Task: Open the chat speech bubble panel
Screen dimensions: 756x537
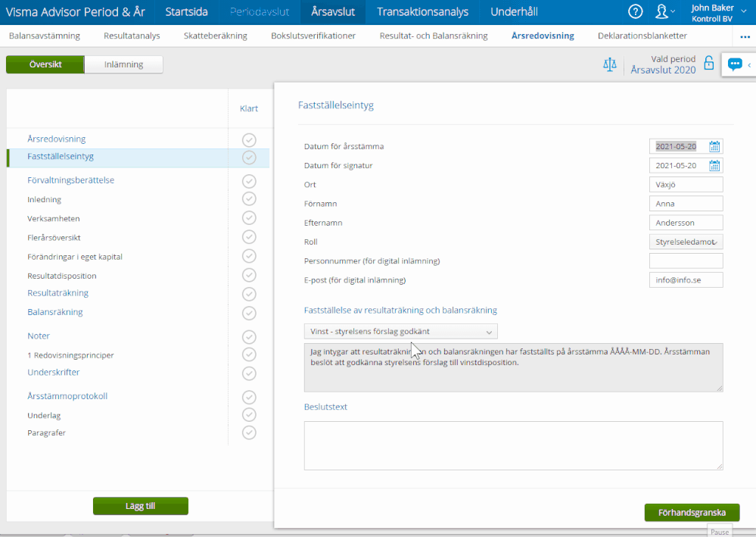Action: click(735, 64)
